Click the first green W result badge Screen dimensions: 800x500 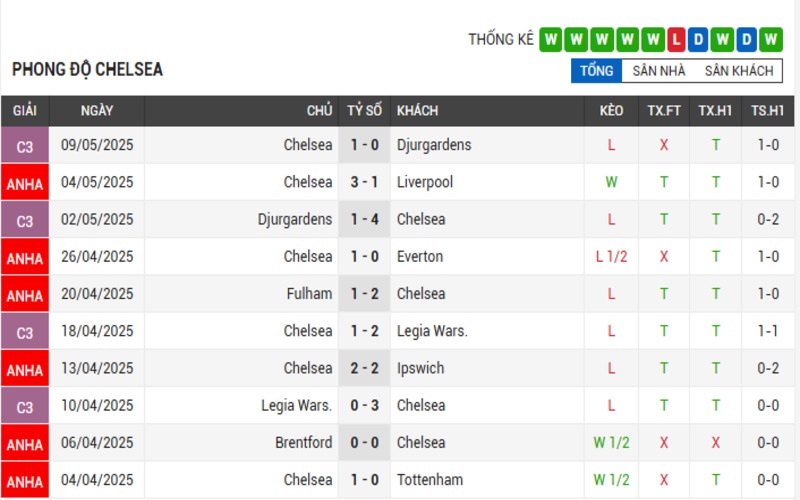point(551,39)
